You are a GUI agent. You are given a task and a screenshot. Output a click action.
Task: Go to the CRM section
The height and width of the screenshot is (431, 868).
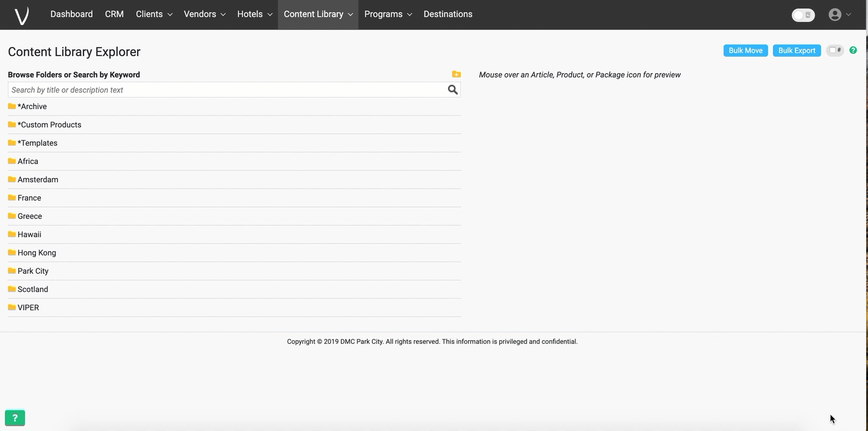114,14
